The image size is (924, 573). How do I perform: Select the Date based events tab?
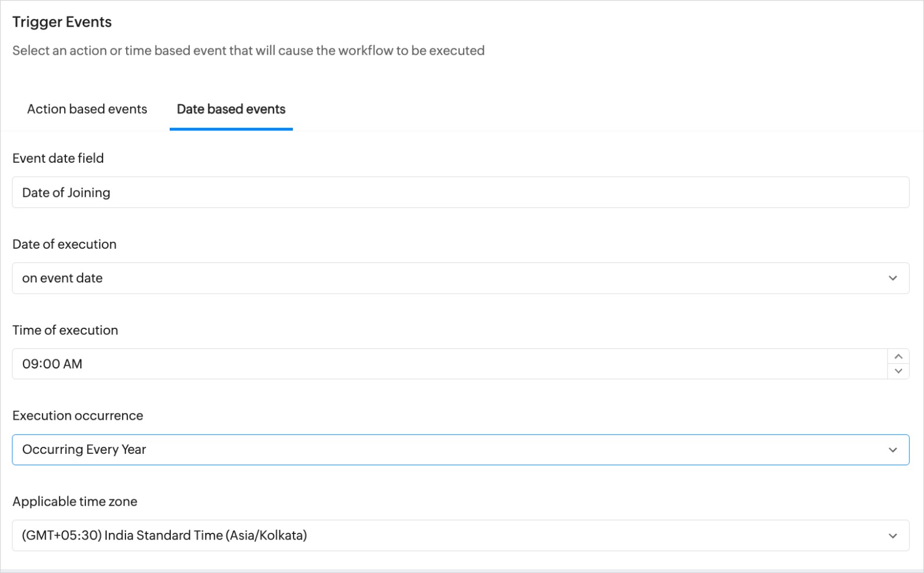coord(231,109)
